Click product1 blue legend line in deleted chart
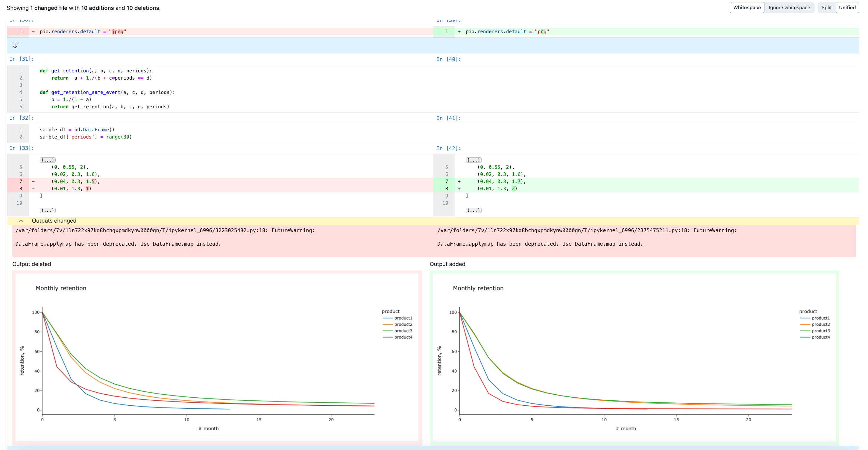Image resolution: width=868 pixels, height=450 pixels. coord(388,318)
